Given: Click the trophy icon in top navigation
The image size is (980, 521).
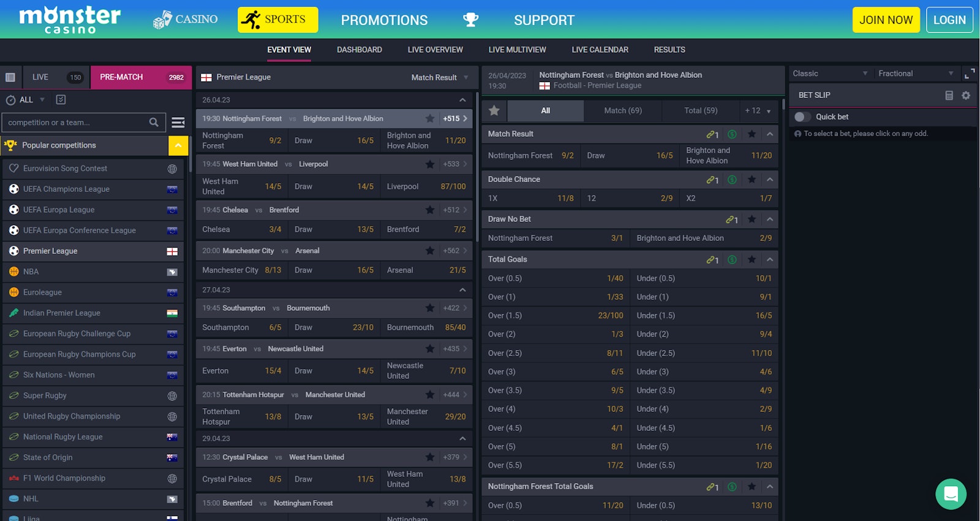Looking at the screenshot, I should [x=470, y=20].
